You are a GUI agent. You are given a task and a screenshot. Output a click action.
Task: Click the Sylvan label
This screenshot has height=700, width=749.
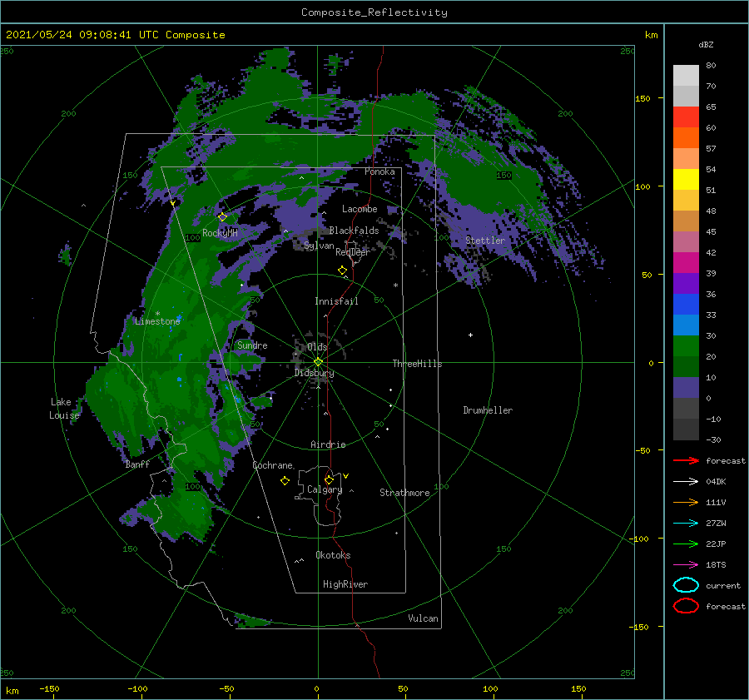click(319, 246)
